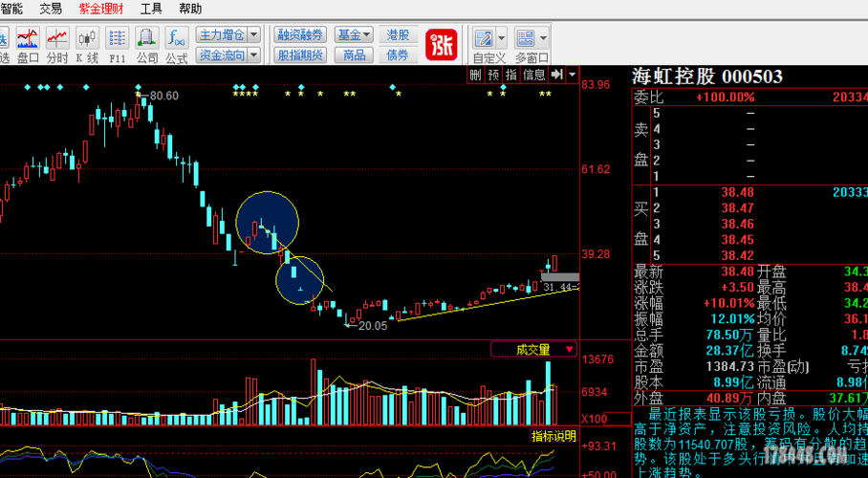Open the 基金 dropdown

[x=354, y=35]
